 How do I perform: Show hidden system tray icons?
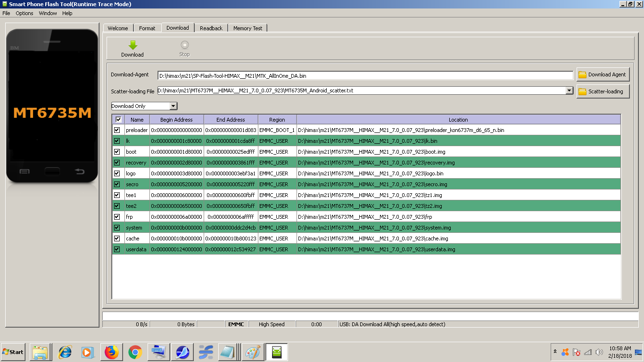(555, 352)
